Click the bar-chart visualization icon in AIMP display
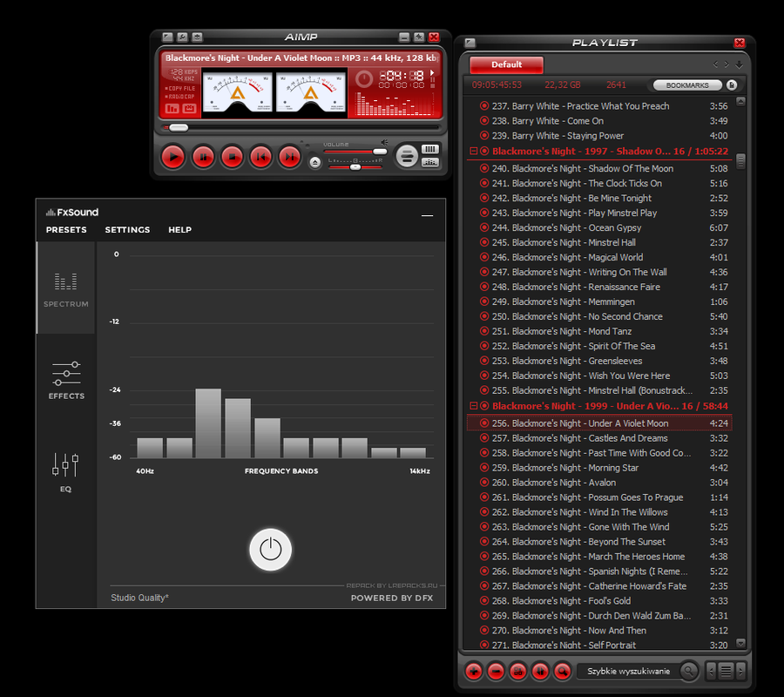Viewport: 784px width, 697px height. [x=172, y=109]
